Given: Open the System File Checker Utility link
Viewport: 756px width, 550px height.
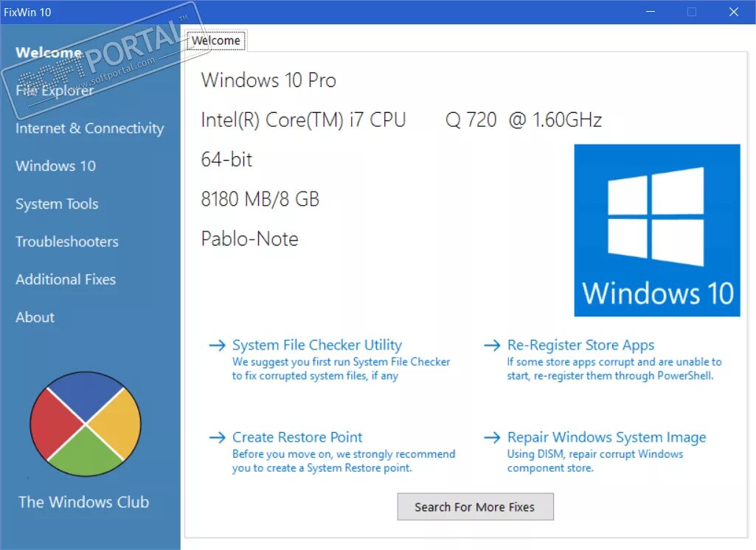Looking at the screenshot, I should click(317, 344).
